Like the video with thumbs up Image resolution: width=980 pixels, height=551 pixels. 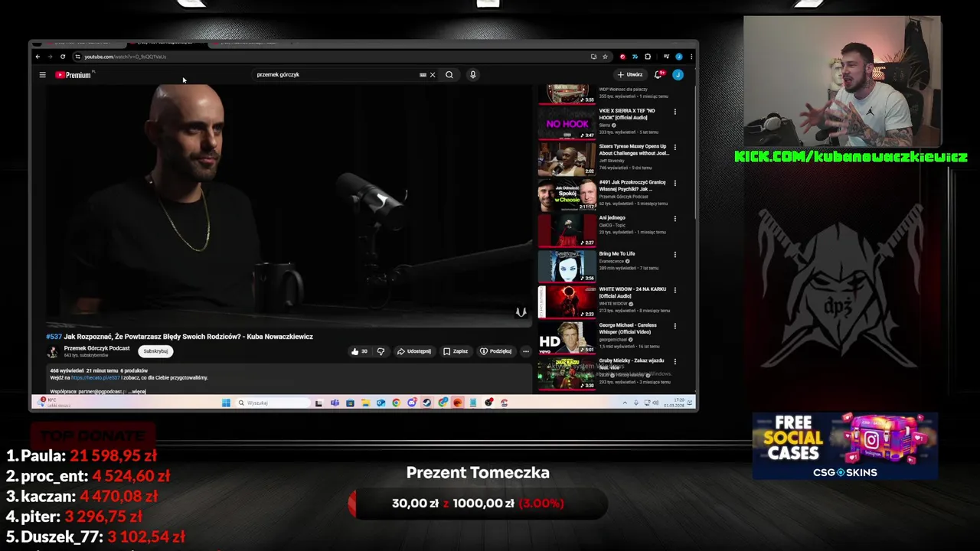[x=359, y=351]
